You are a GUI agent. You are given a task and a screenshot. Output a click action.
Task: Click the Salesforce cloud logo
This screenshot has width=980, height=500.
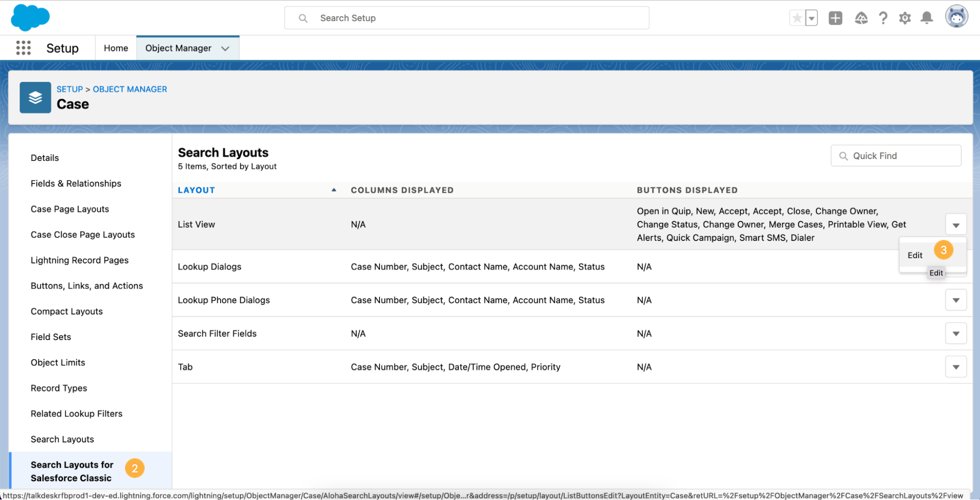[30, 18]
